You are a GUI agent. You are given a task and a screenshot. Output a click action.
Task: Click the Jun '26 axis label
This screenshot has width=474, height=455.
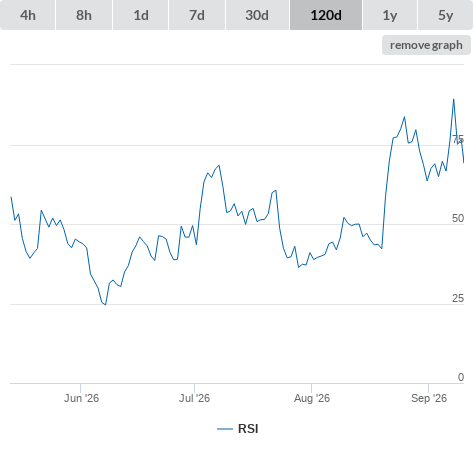[81, 398]
